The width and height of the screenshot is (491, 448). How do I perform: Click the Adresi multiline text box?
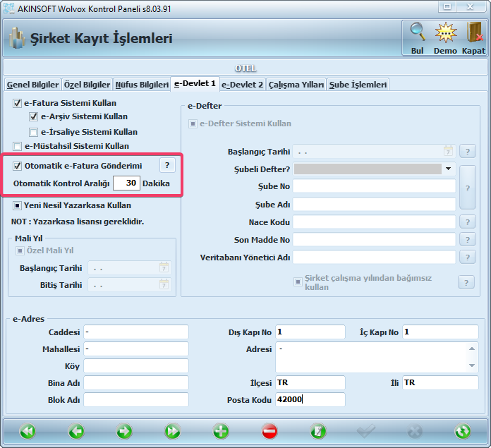pyautogui.click(x=377, y=357)
